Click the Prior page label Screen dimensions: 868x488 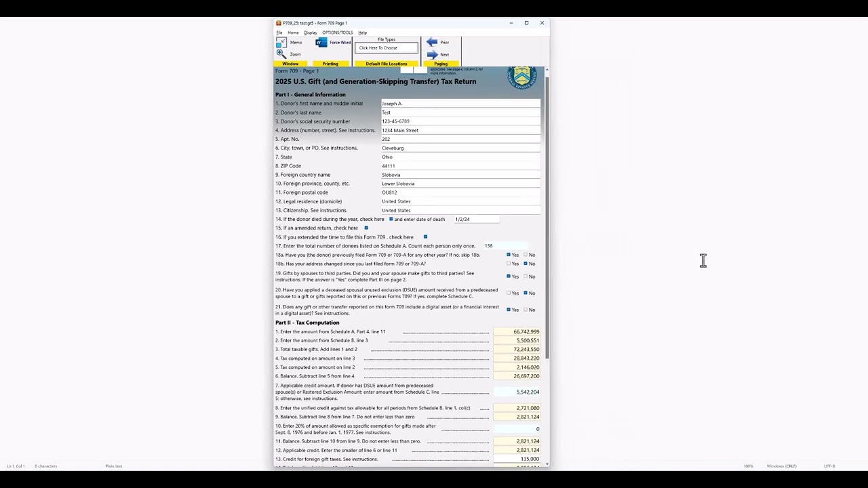coord(445,43)
